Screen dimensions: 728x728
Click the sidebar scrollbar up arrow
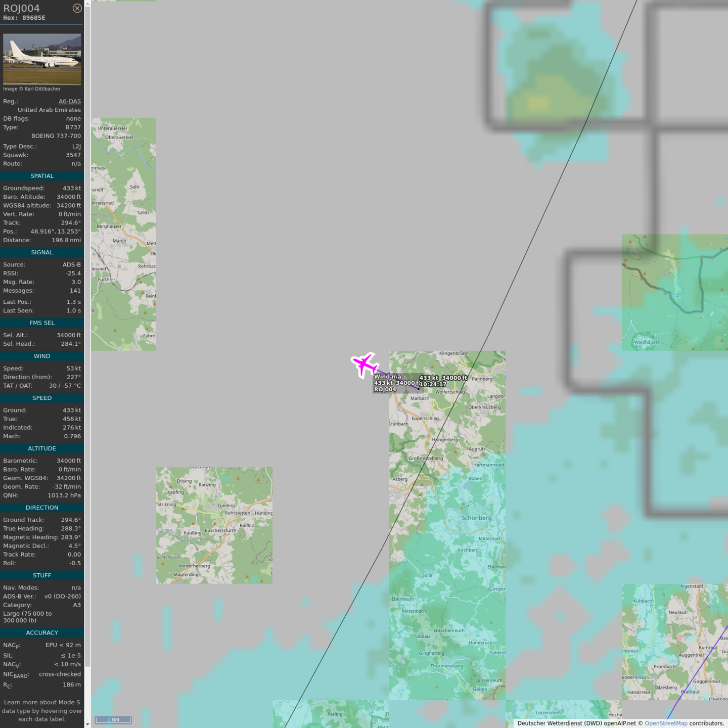click(x=87, y=4)
